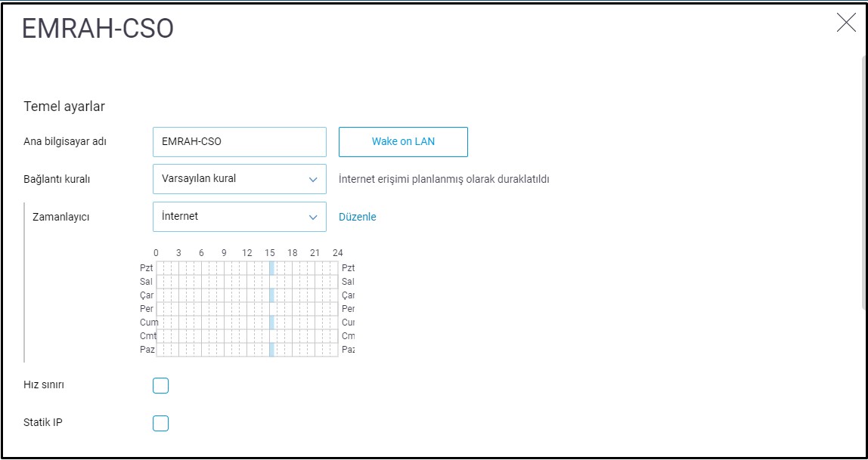Click the blue Paz 15:00 schedule block
Viewport: 868px width, 460px height.
pyautogui.click(x=271, y=350)
